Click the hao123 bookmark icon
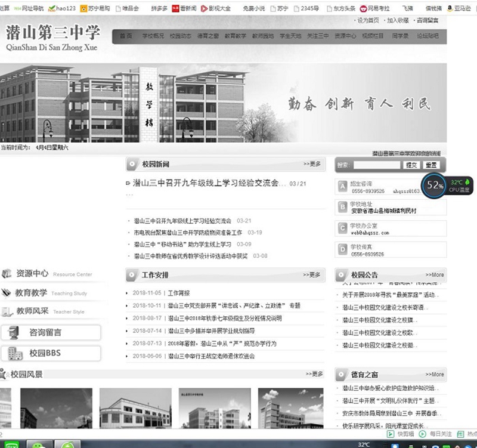This screenshot has width=477, height=448. pyautogui.click(x=52, y=9)
